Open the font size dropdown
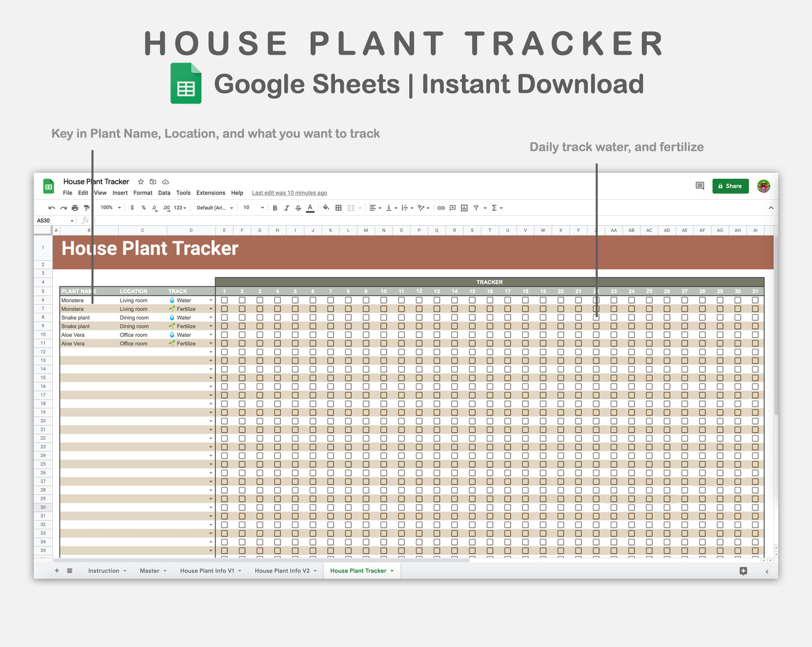Viewport: 812px width, 647px height. [252, 207]
